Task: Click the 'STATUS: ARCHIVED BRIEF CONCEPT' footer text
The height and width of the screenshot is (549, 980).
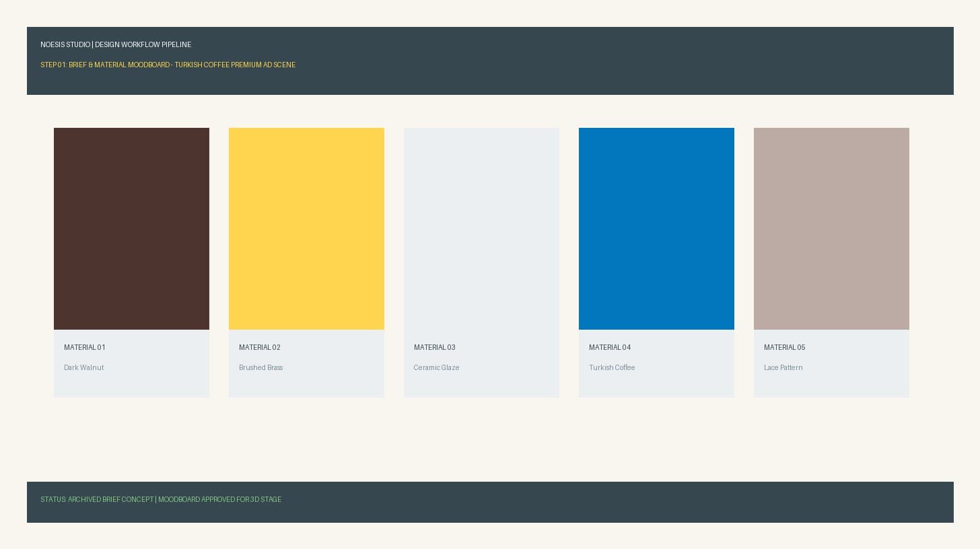Action: coord(97,499)
